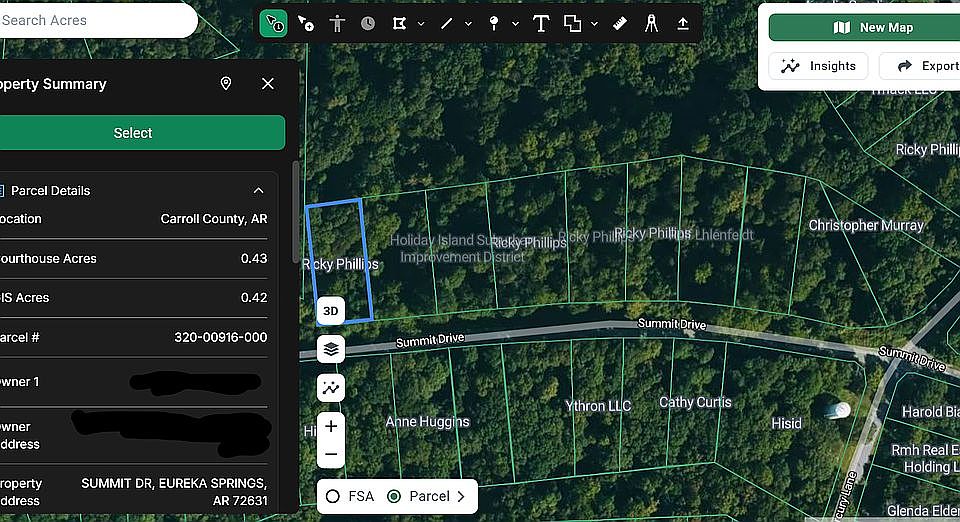Choose the multi-select cursor with plus

point(306,24)
